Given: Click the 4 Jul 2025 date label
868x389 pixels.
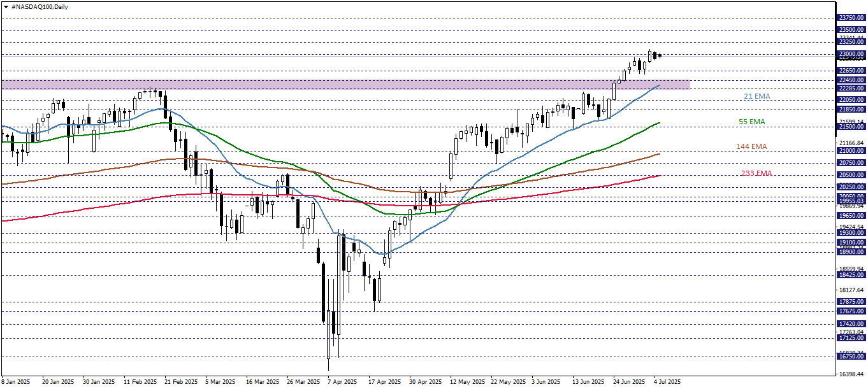Looking at the screenshot, I should click(667, 382).
